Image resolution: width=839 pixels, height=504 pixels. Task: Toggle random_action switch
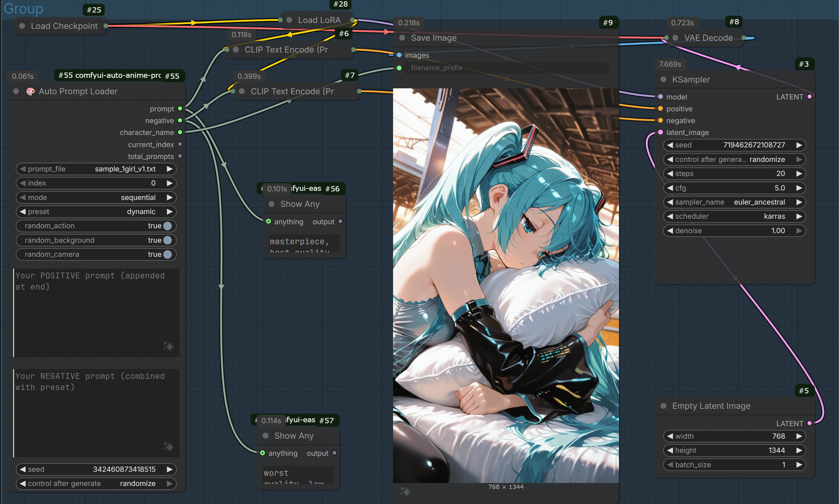[x=167, y=226]
